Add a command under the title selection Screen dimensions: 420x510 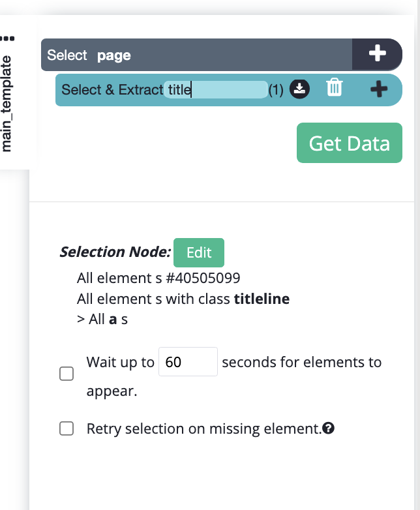(379, 89)
